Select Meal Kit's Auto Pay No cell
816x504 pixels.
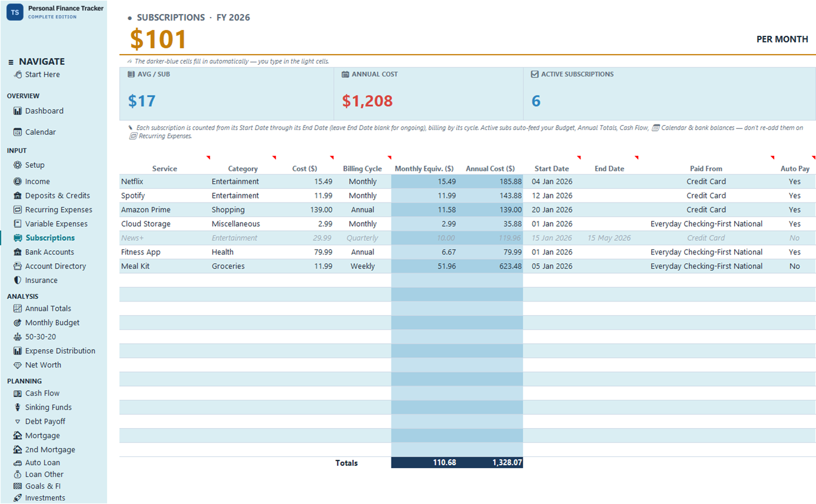point(795,267)
